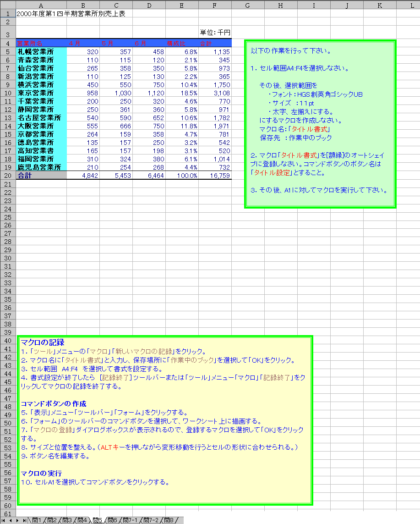Click the 東京 share cell 18.5%
420x524 pixels.
coord(182,93)
